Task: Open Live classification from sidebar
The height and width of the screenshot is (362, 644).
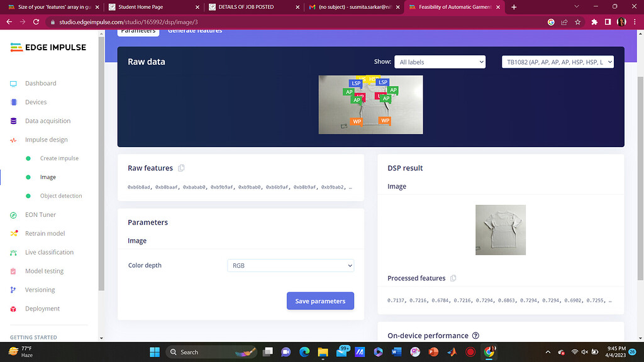Action: click(49, 252)
